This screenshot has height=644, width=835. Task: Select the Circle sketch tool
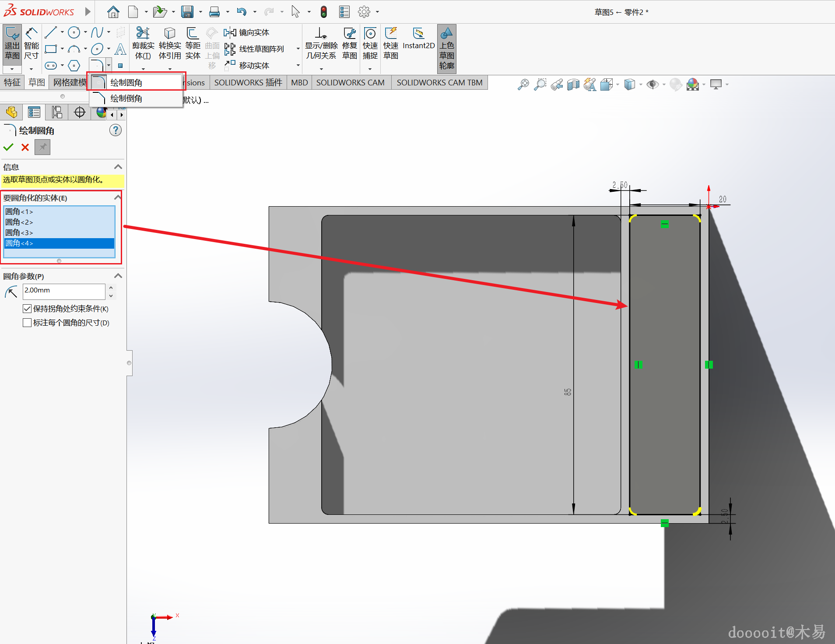tap(74, 32)
